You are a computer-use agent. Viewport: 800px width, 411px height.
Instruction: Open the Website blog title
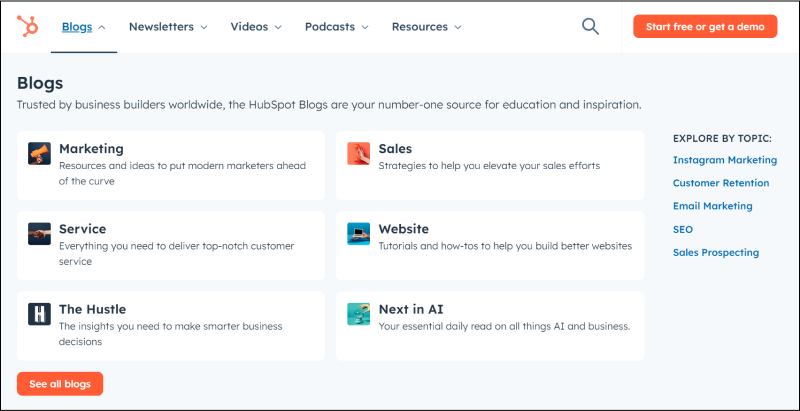click(404, 229)
